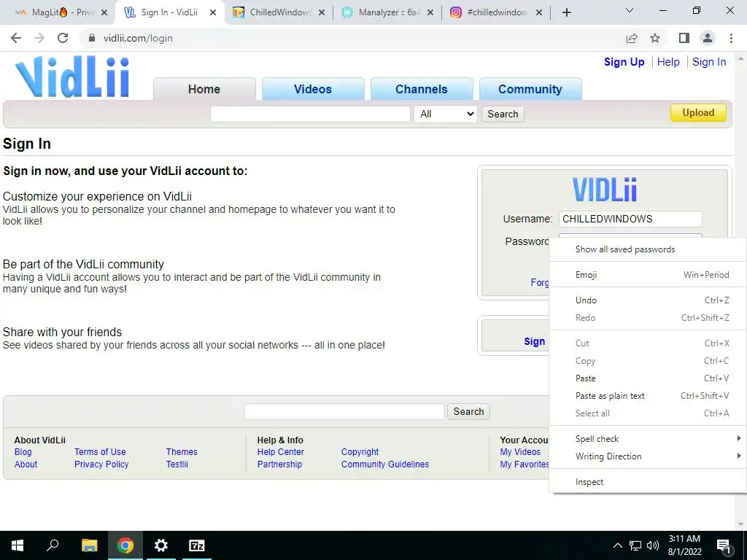
Task: Open the Home navigation tab
Action: click(204, 89)
